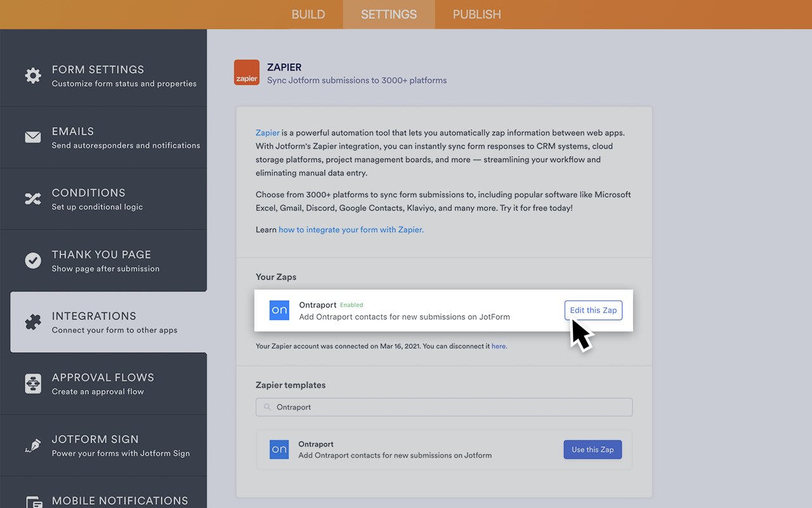Click the Ontraport icon in Your Zaps
Screen dimensions: 812x508
279,311
